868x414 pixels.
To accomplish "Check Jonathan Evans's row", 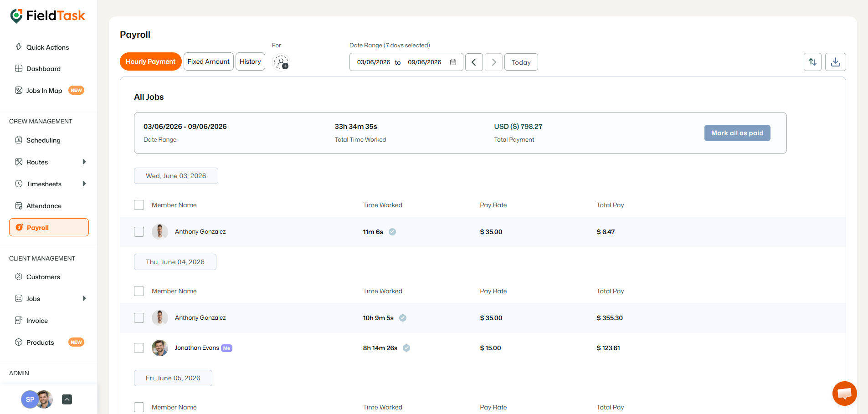I will (x=139, y=348).
